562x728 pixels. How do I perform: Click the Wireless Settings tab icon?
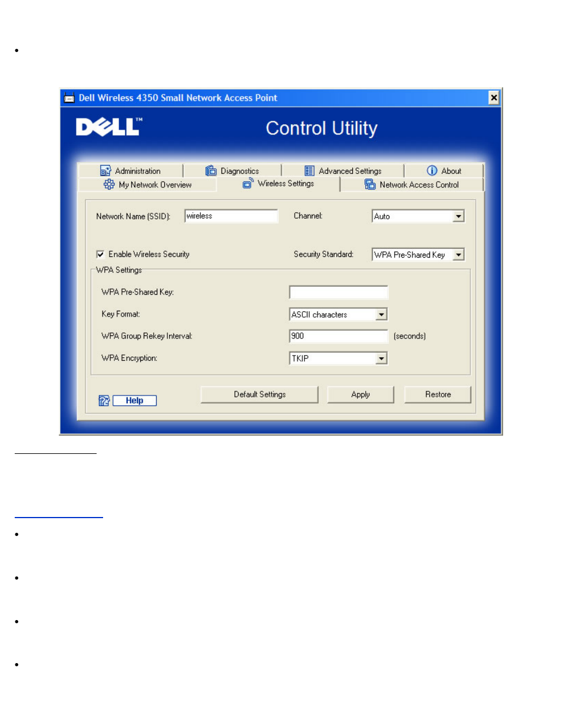(248, 183)
